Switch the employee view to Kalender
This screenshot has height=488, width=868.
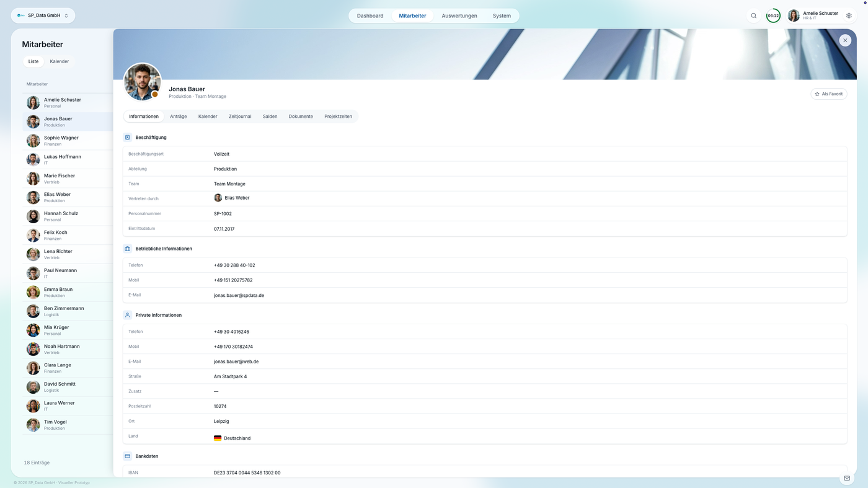pos(60,61)
